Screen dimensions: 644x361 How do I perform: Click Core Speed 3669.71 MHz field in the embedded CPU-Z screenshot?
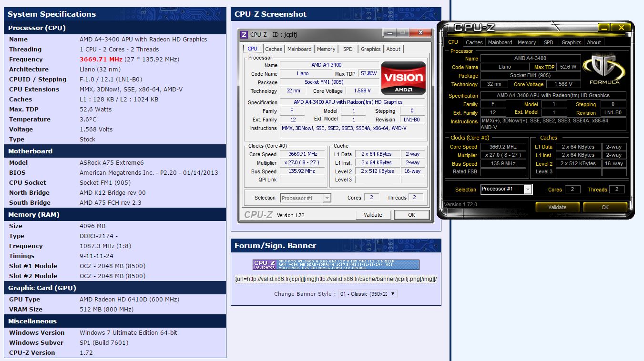pyautogui.click(x=303, y=154)
